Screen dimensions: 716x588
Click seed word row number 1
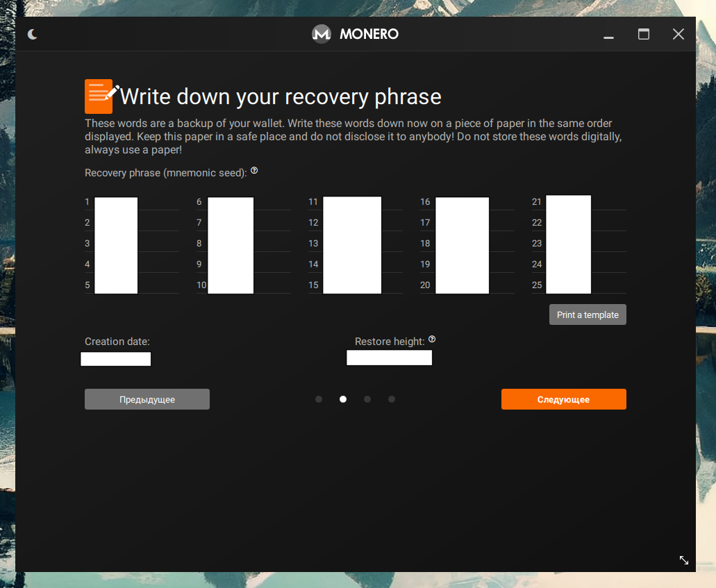115,202
